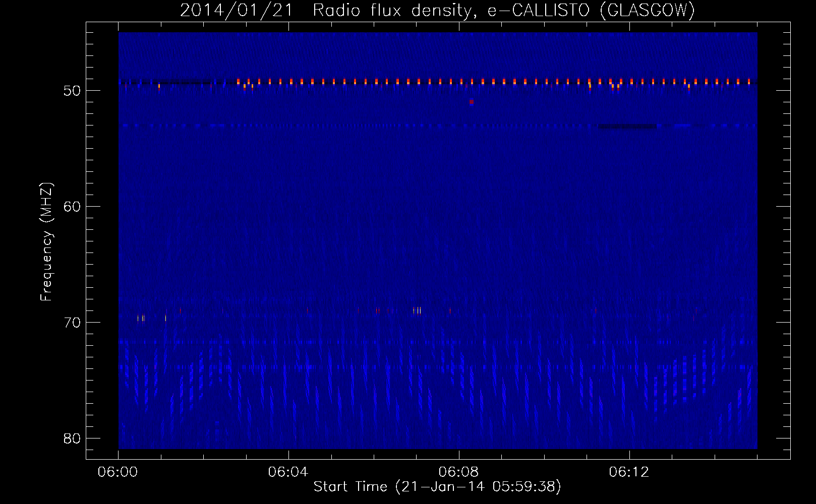Click the 06:12 time axis label

(629, 472)
